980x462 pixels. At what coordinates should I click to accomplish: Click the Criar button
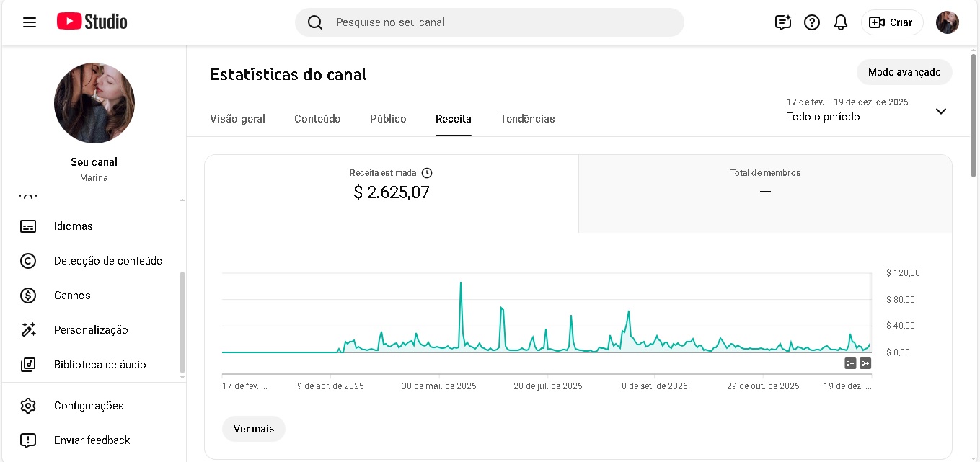(892, 22)
